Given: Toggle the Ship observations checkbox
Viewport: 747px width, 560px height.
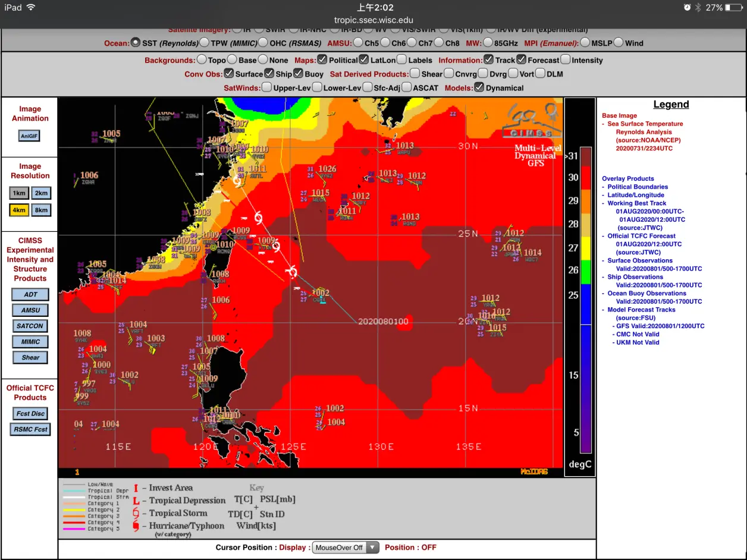Looking at the screenshot, I should 269,73.
